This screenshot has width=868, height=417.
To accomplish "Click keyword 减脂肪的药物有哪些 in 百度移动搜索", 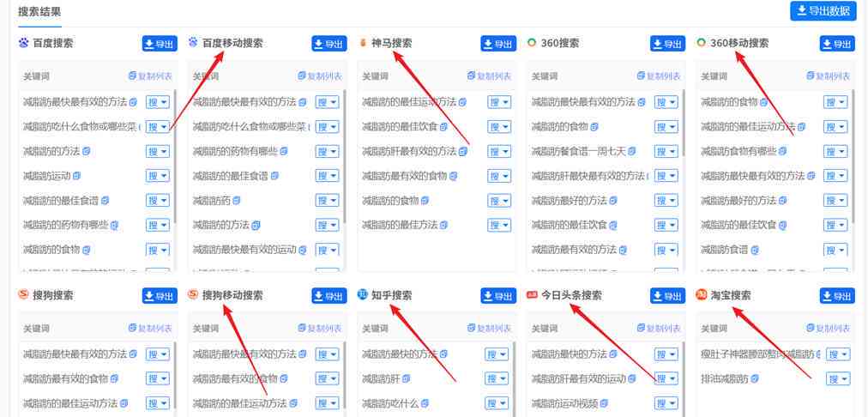I will click(235, 151).
